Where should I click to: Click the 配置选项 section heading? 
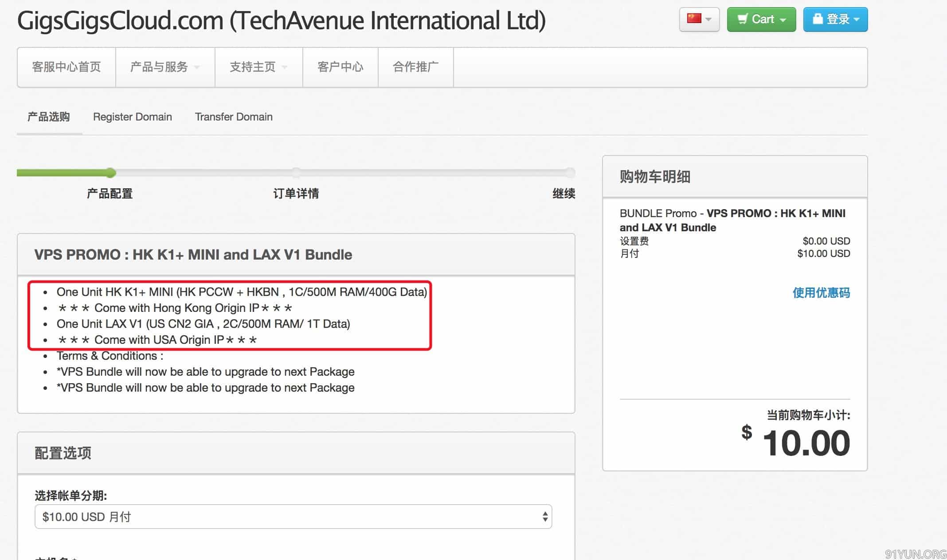tap(63, 453)
